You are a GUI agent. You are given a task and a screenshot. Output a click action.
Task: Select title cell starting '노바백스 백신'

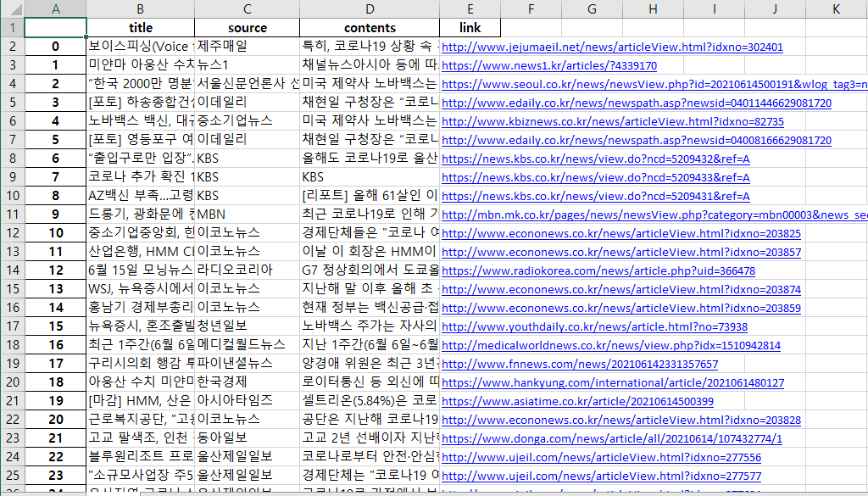(141, 120)
